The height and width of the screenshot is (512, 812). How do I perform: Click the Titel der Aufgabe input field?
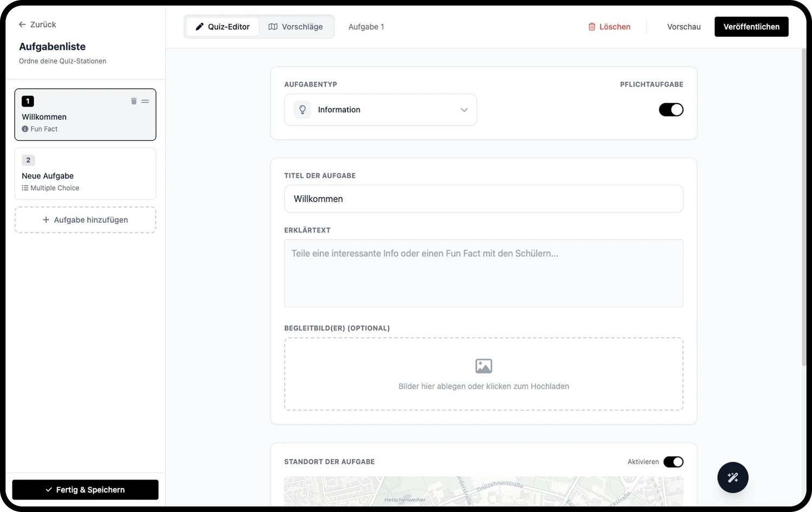click(x=483, y=199)
